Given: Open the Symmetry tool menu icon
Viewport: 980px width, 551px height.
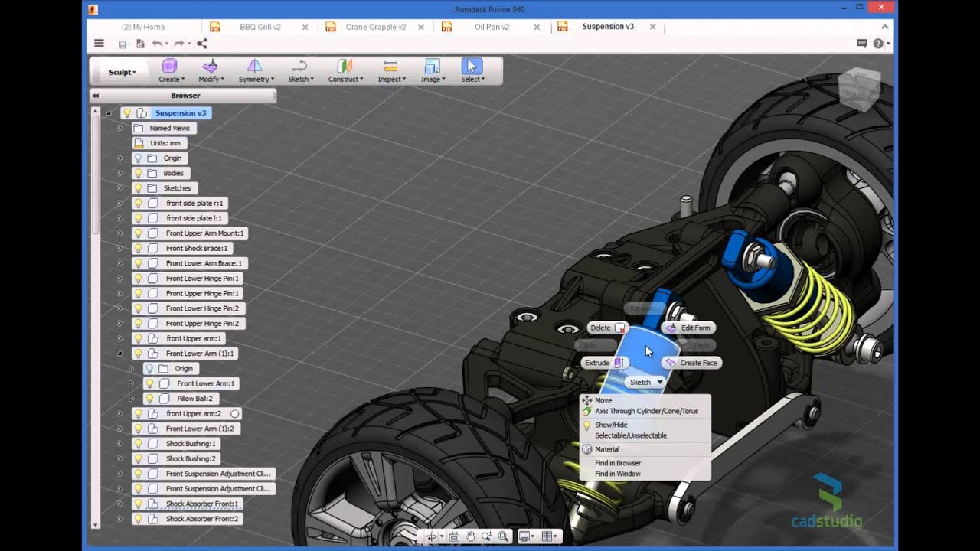Looking at the screenshot, I should point(255,67).
